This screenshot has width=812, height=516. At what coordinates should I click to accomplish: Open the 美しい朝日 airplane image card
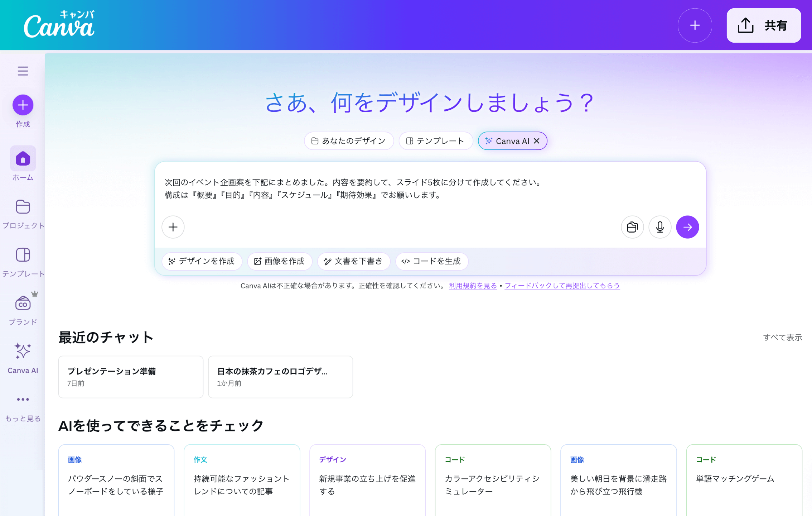(619, 480)
